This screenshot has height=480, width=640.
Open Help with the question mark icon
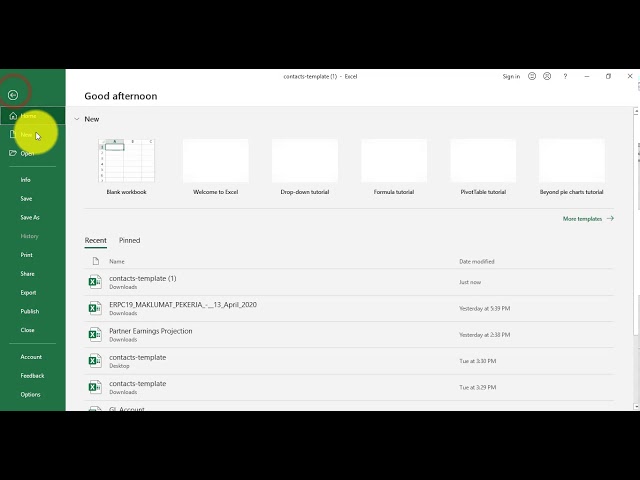click(565, 76)
